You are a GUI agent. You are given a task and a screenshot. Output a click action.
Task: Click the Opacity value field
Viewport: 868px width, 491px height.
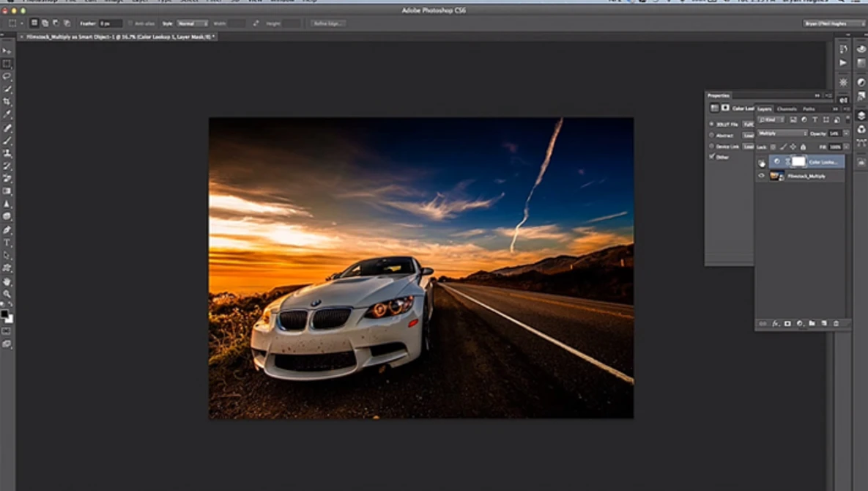coord(835,133)
